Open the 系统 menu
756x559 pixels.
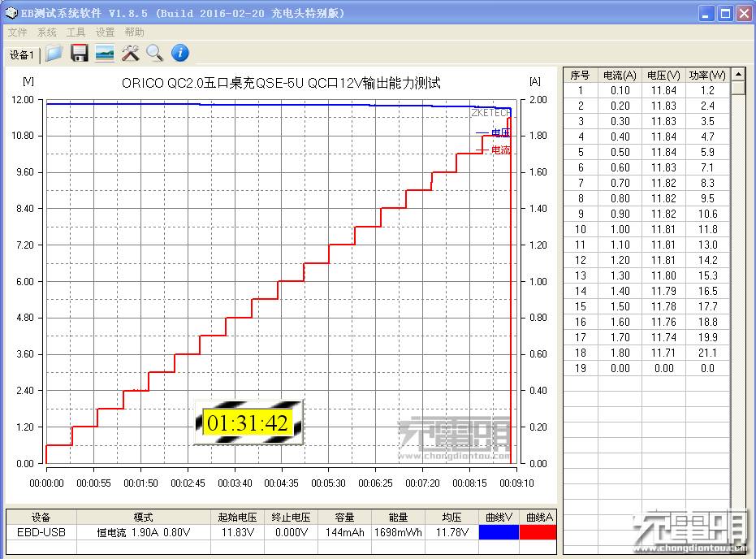pyautogui.click(x=47, y=32)
